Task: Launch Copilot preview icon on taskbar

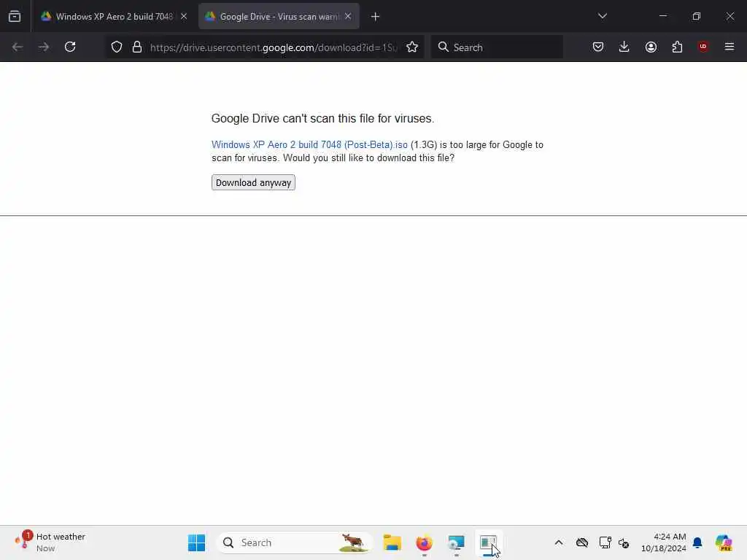Action: [x=724, y=542]
